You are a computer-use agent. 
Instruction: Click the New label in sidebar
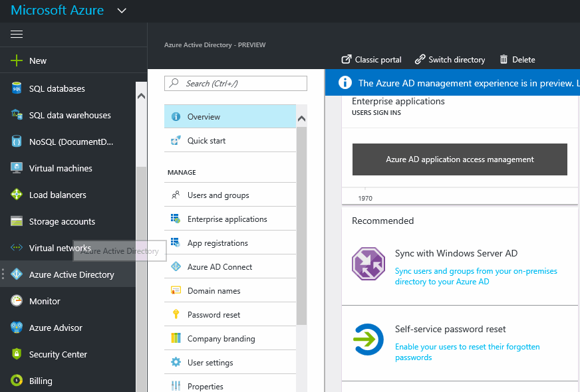tap(38, 61)
